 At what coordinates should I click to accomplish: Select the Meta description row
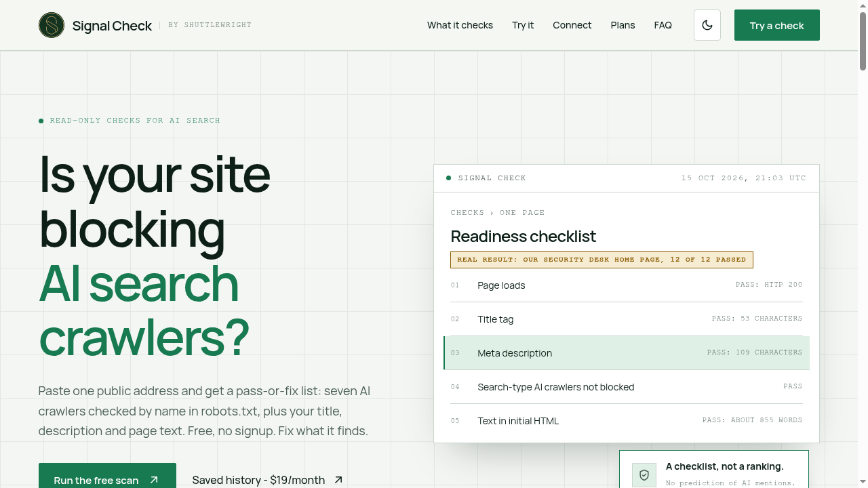[x=627, y=353]
